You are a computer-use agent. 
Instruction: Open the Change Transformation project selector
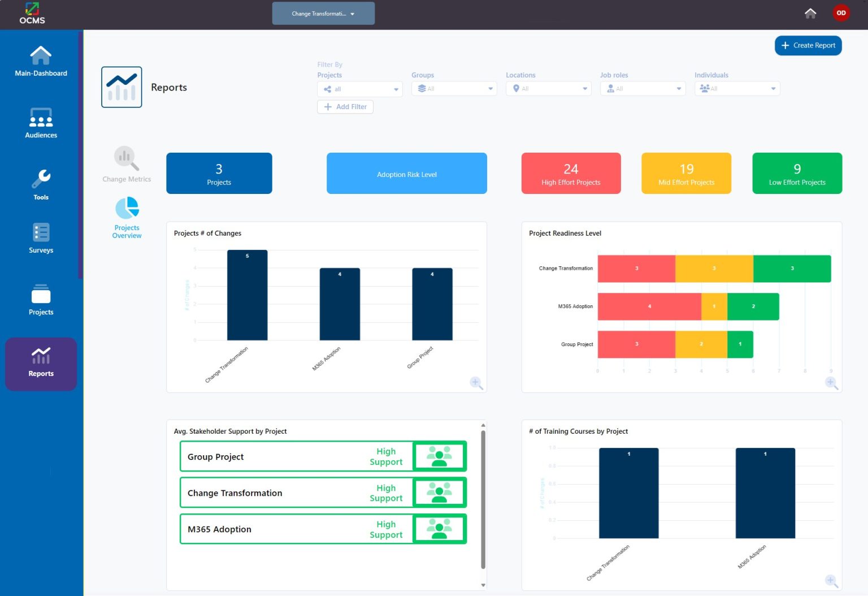(x=323, y=13)
